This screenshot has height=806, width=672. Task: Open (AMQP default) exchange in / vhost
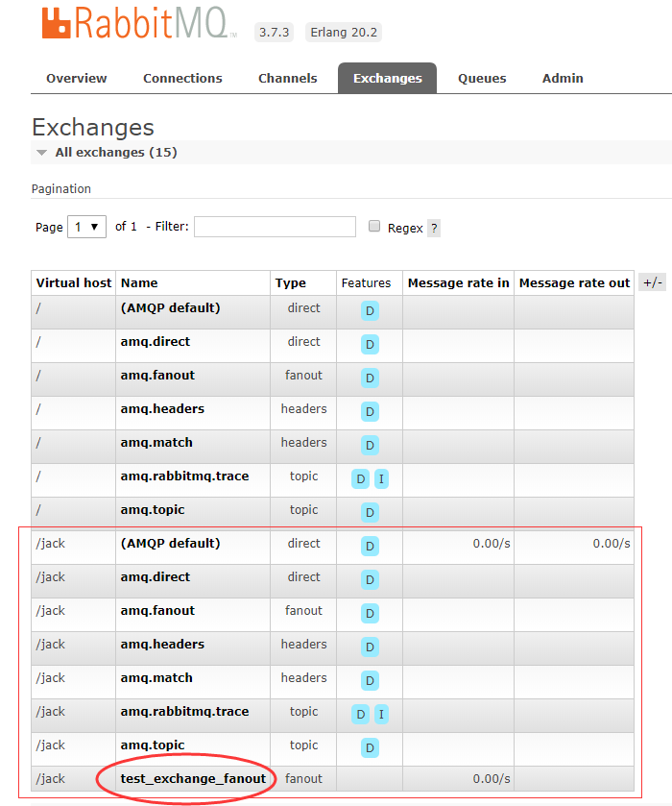(x=170, y=308)
